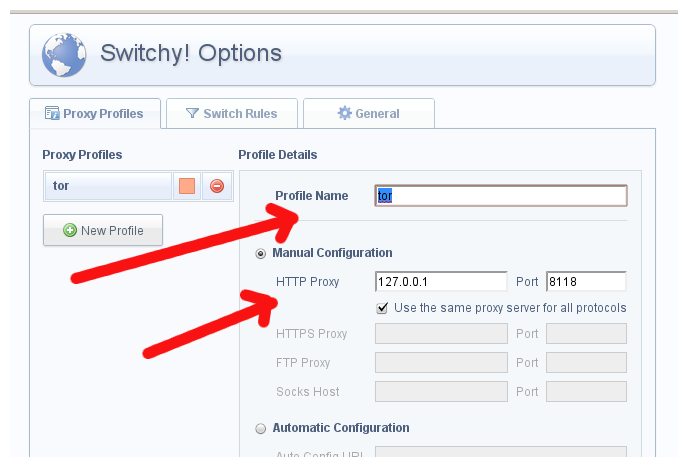This screenshot has height=467, width=688.
Task: Delete the tor profile with red minus icon
Action: (x=217, y=186)
